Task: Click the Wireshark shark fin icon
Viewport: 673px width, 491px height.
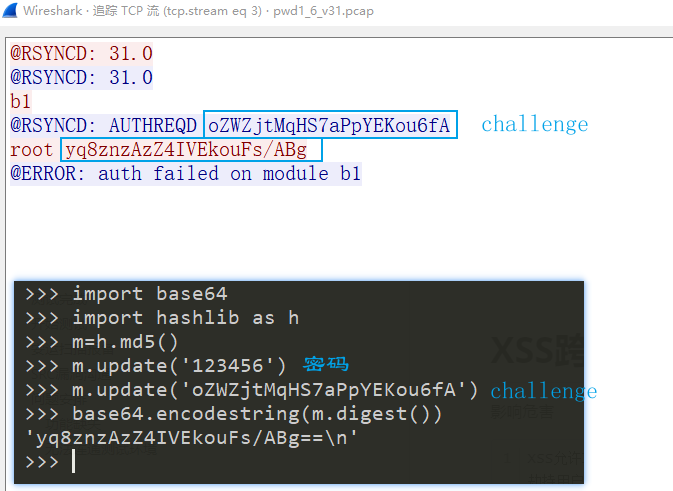Action: click(x=10, y=10)
